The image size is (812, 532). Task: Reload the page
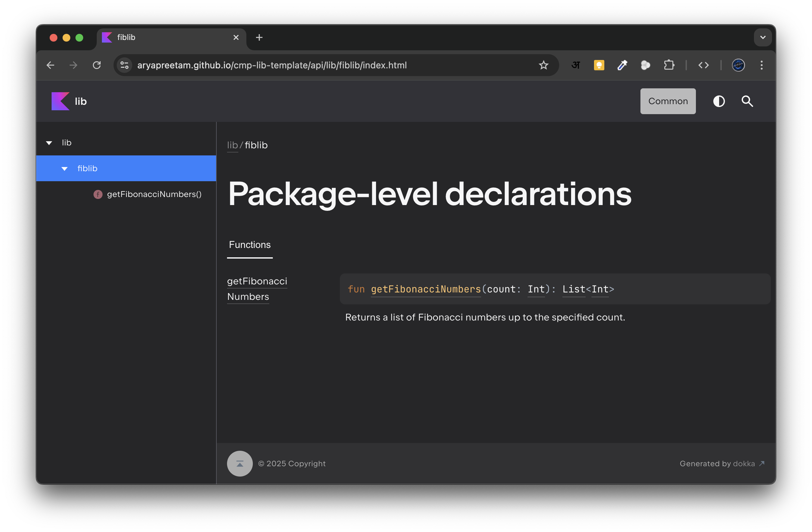click(x=97, y=65)
